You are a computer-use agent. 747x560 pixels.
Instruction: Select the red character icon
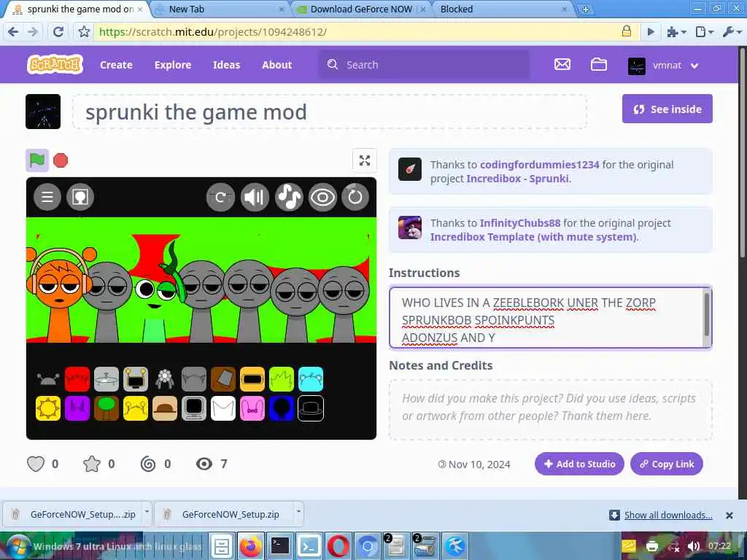(77, 379)
